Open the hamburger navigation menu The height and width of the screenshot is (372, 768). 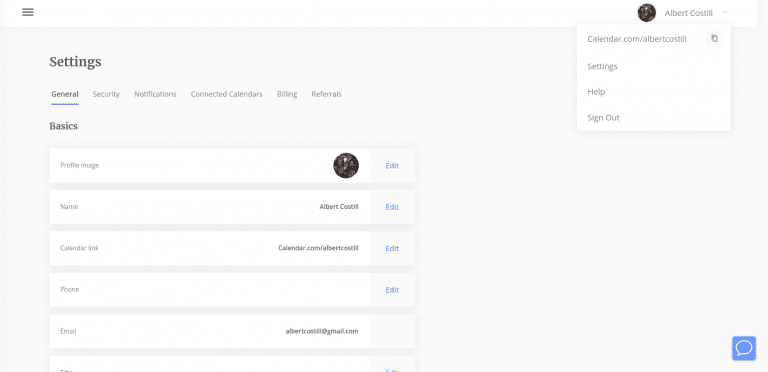pos(28,12)
